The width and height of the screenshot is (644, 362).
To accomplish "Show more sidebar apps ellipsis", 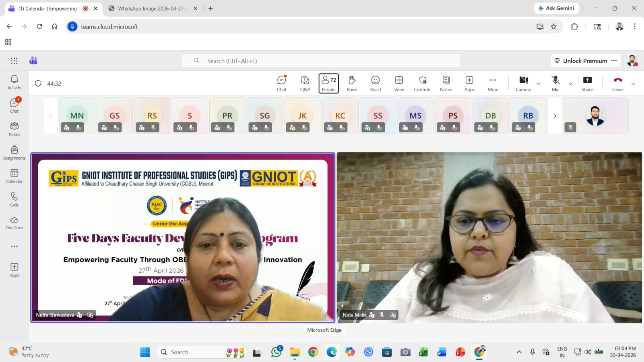I will pos(14,246).
